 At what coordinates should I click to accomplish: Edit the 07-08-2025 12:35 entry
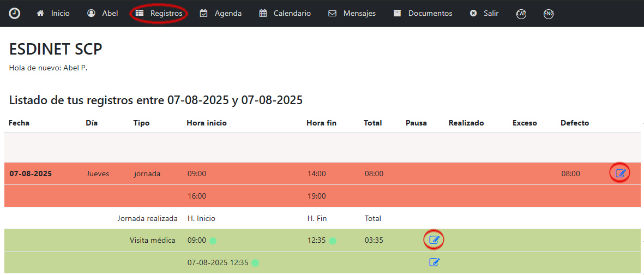(434, 262)
